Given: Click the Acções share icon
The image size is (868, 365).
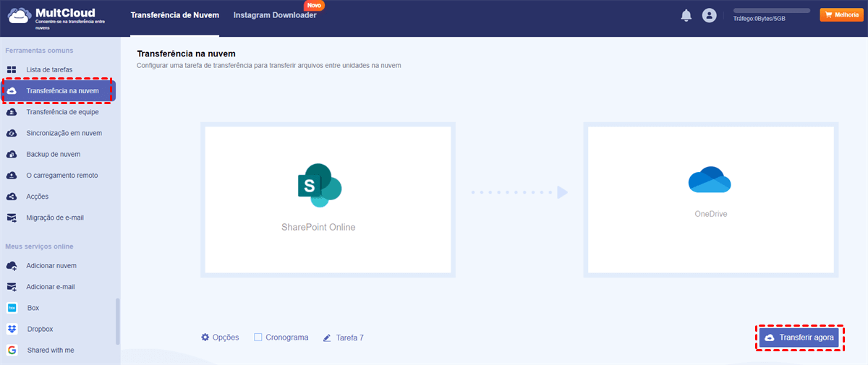Looking at the screenshot, I should pyautogui.click(x=12, y=196).
